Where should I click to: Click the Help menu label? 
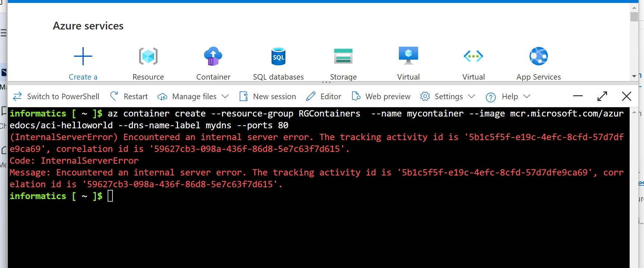click(x=510, y=97)
